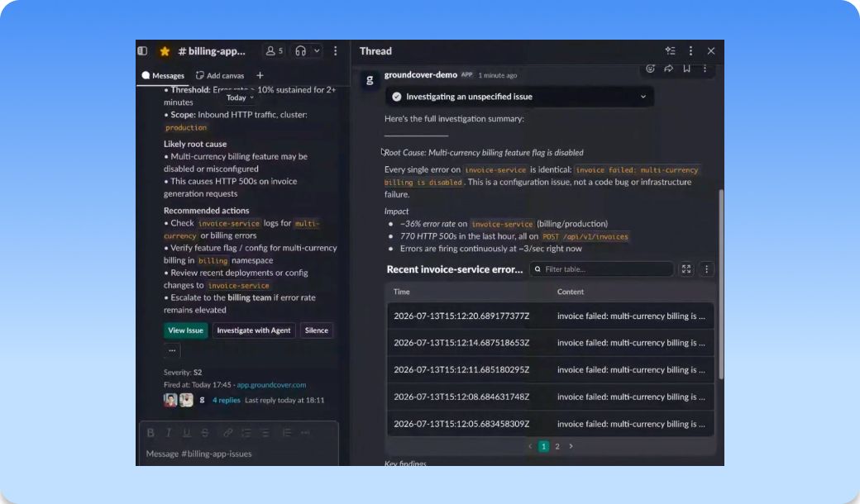Image resolution: width=860 pixels, height=504 pixels.
Task: Toggle bold formatting in composer
Action: pyautogui.click(x=150, y=433)
